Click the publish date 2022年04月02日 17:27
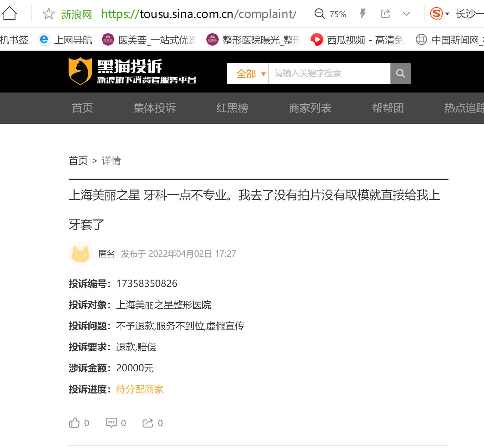This screenshot has height=448, width=484. [x=192, y=254]
